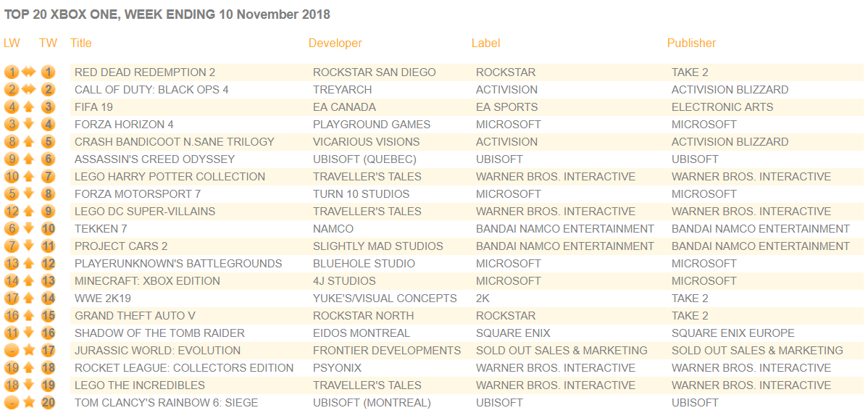Click the this-week rank 10 badge for Tekken 7

click(x=49, y=229)
